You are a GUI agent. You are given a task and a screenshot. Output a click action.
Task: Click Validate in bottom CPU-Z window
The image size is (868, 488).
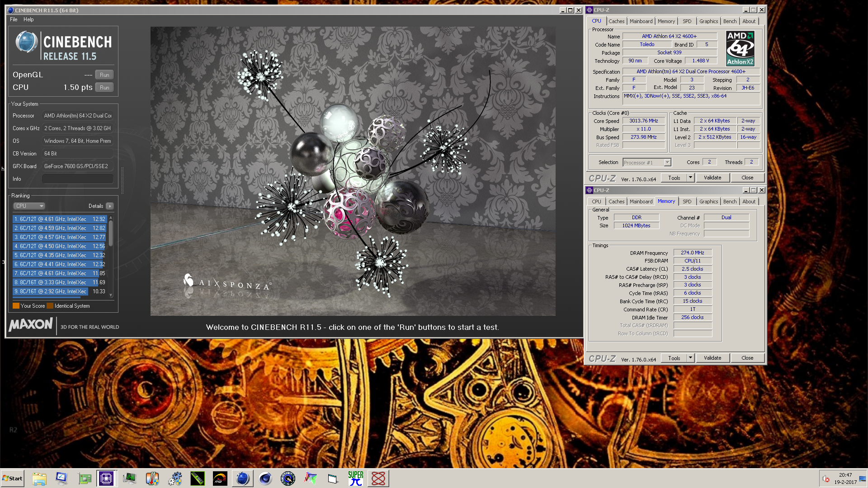(712, 358)
